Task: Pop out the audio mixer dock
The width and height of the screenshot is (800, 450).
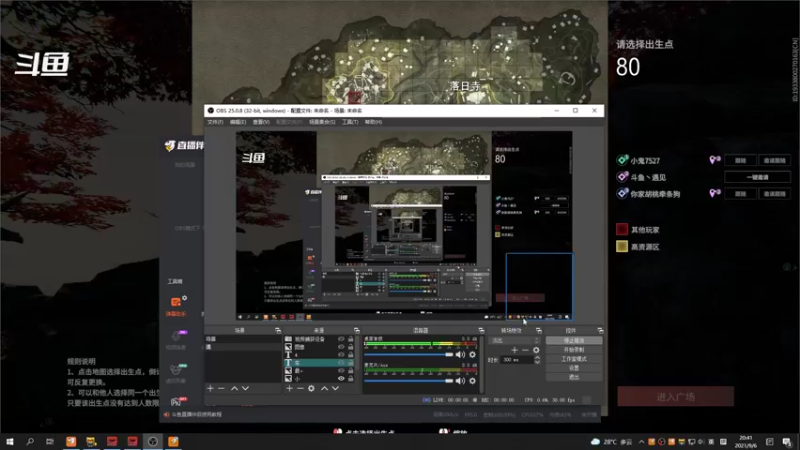Action: tap(481, 331)
